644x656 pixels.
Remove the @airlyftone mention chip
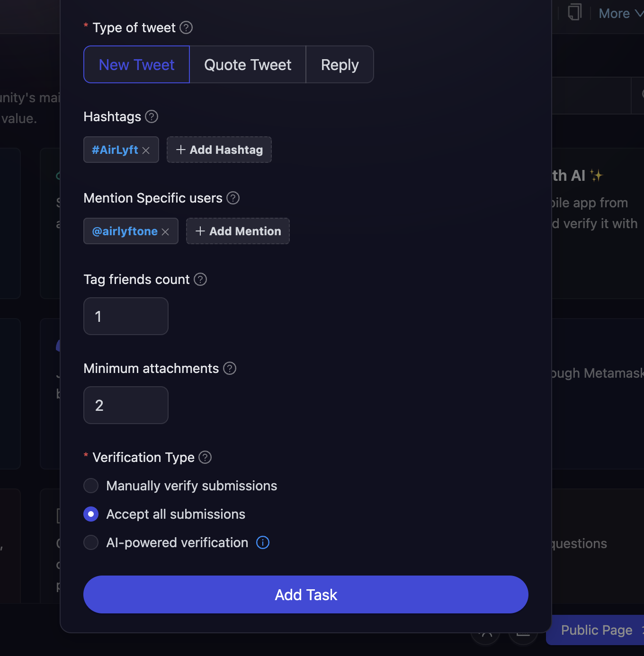(166, 231)
